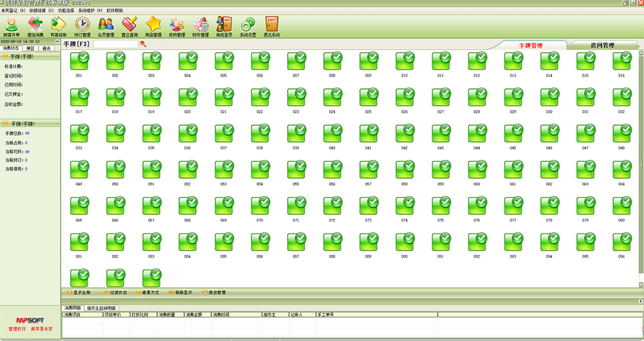
Task: Open the 商品管理 star icon
Action: 153,26
